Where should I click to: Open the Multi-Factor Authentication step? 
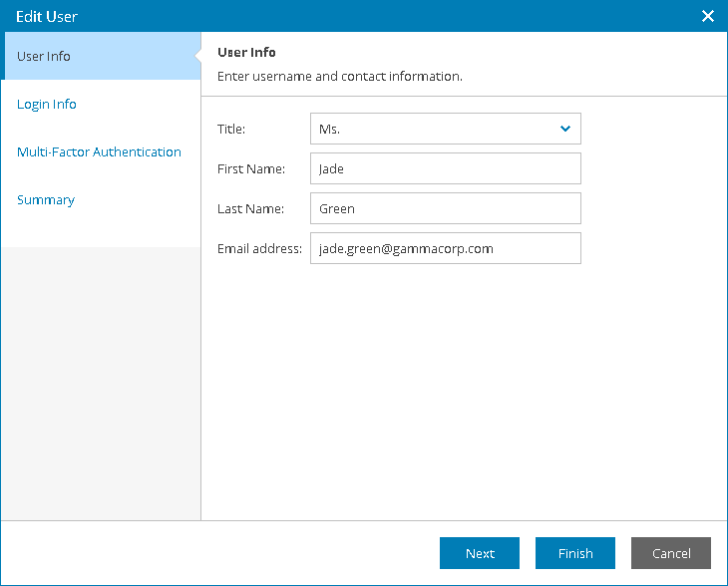tap(99, 151)
